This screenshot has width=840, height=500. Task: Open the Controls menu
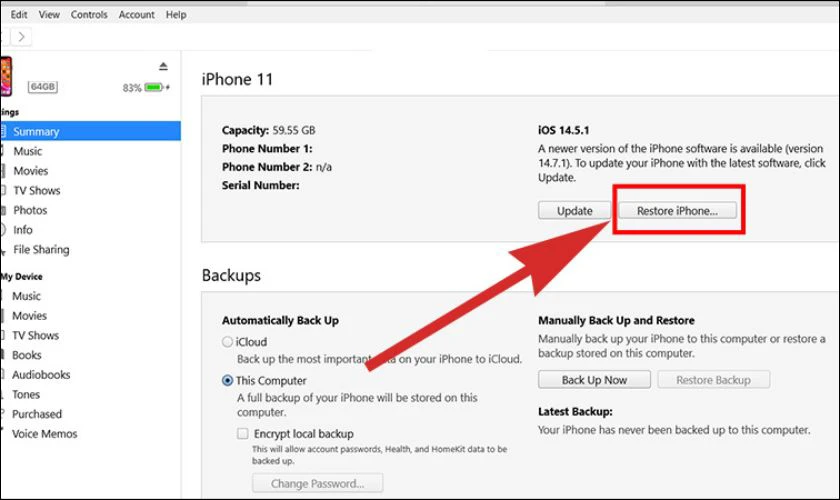[89, 14]
